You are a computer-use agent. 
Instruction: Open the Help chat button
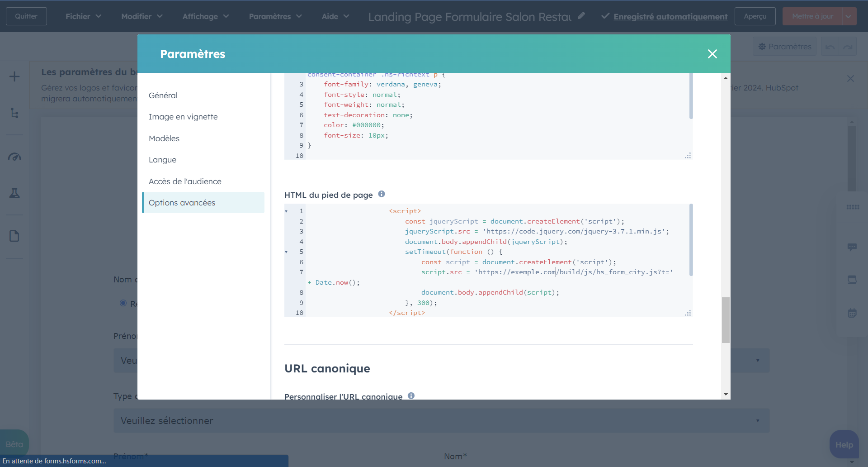click(844, 445)
